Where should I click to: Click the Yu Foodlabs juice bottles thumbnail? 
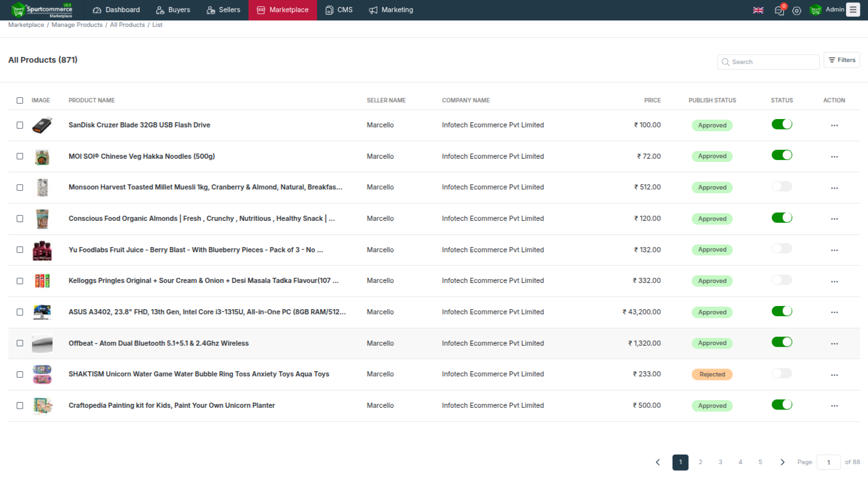(x=42, y=250)
